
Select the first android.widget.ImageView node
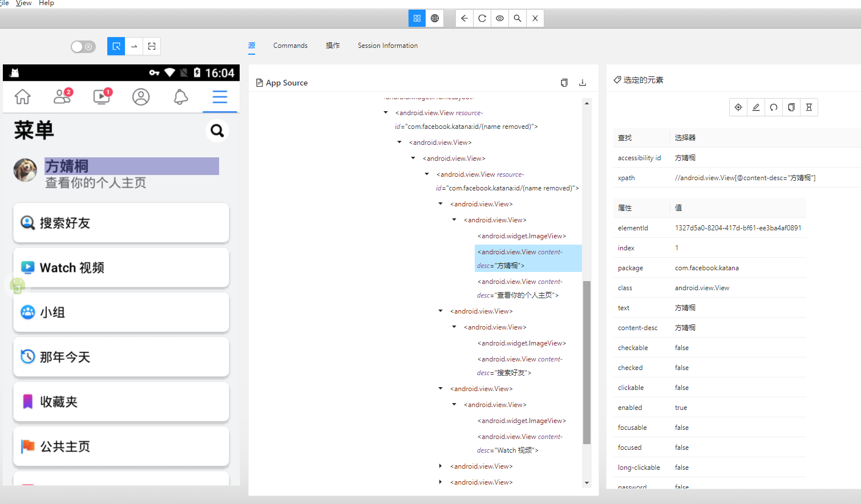(x=522, y=236)
